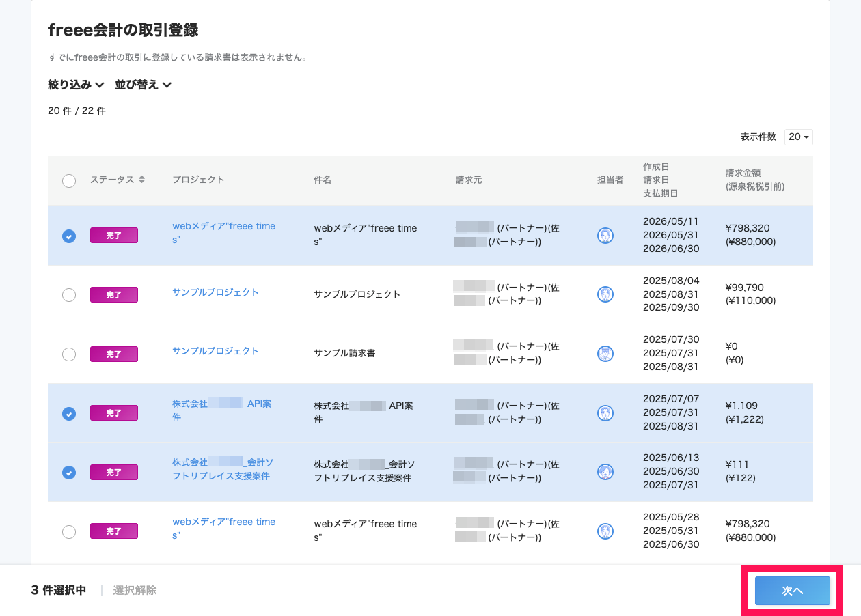Image resolution: width=861 pixels, height=616 pixels.
Task: Open サンプルプロジェクト link with ¥99,790 amount
Action: point(216,292)
